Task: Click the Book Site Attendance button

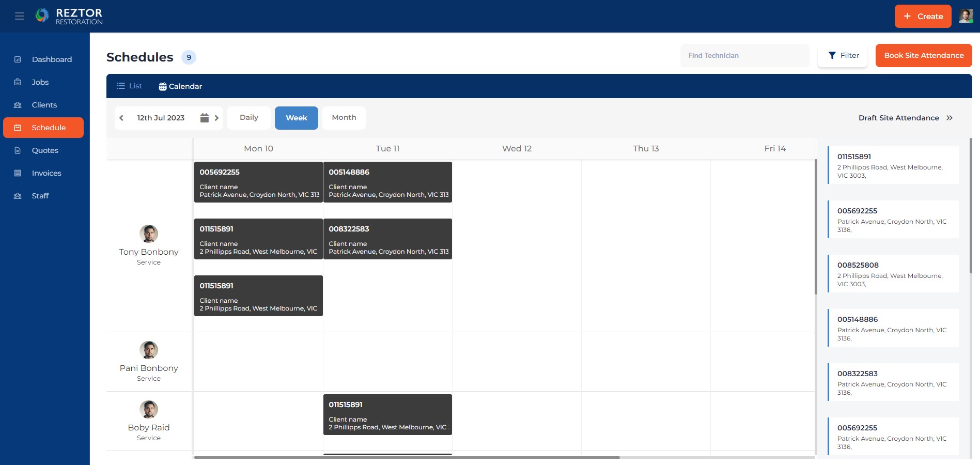Action: coord(923,55)
